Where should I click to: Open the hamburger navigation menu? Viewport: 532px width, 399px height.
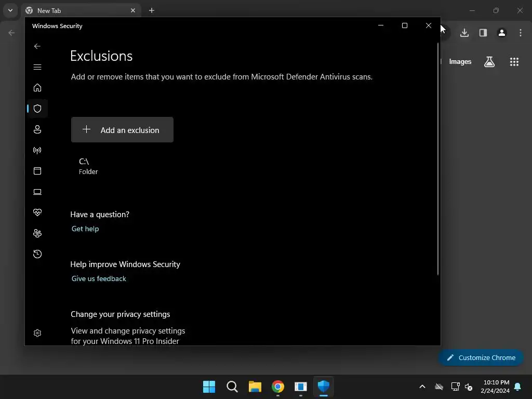[37, 67]
